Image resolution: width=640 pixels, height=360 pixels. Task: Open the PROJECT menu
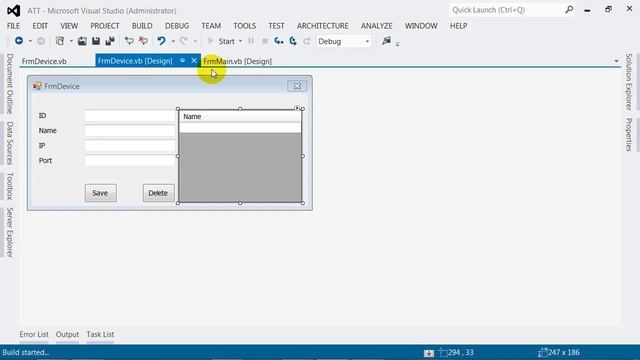(105, 26)
